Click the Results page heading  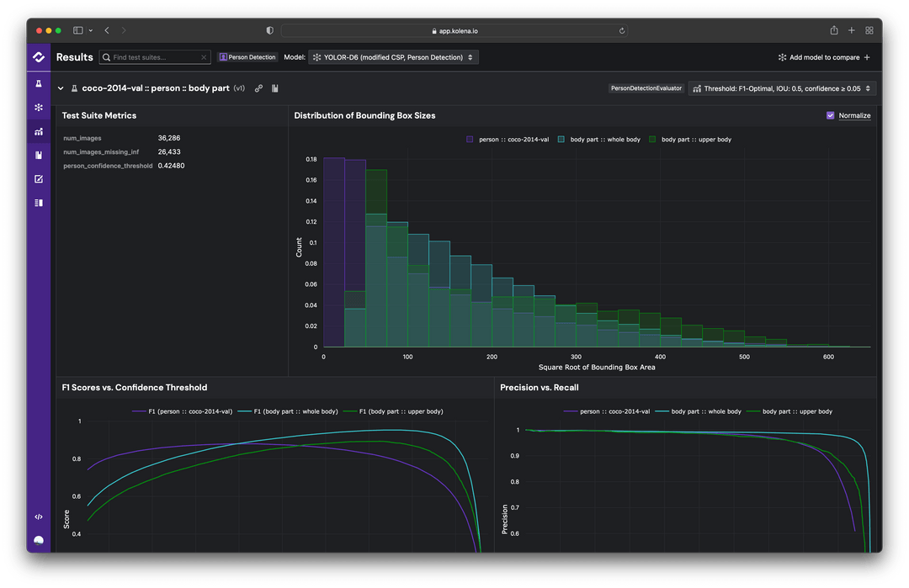click(74, 56)
